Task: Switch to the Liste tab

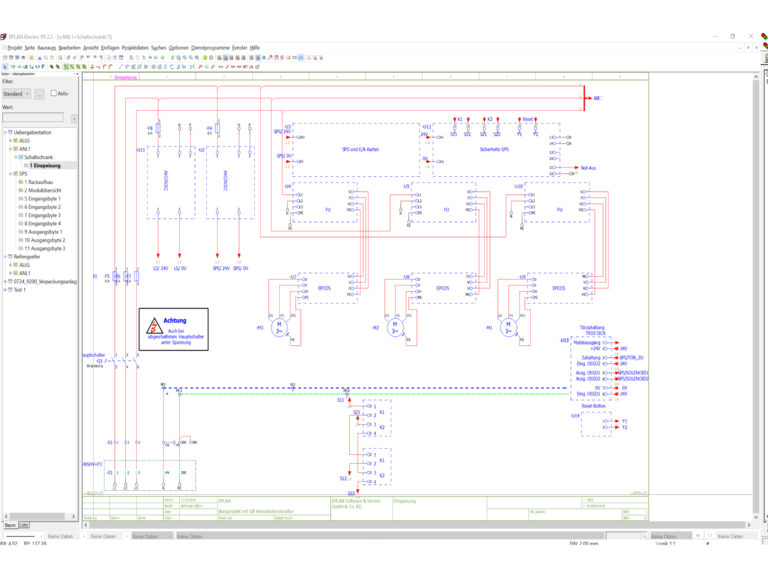Action: 24,525
